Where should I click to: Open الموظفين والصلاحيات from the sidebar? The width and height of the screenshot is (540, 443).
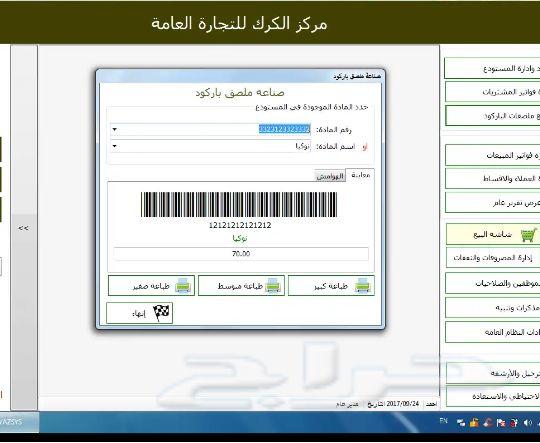(x=492, y=284)
